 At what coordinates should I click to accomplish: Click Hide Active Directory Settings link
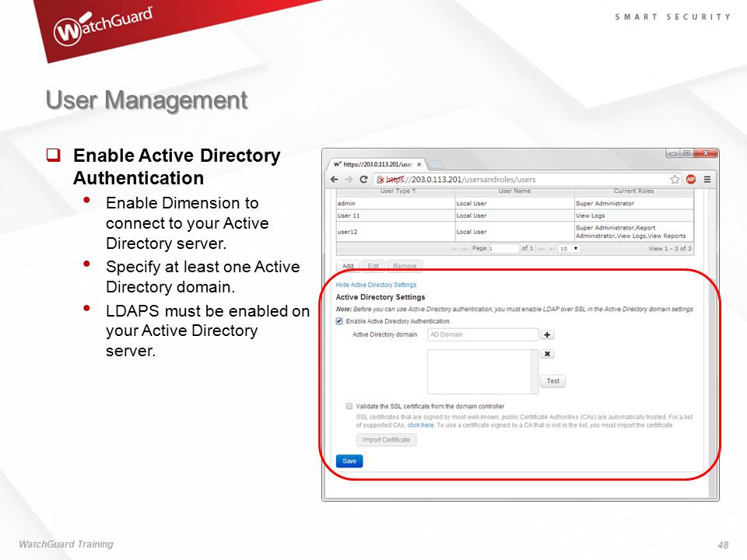pos(376,285)
